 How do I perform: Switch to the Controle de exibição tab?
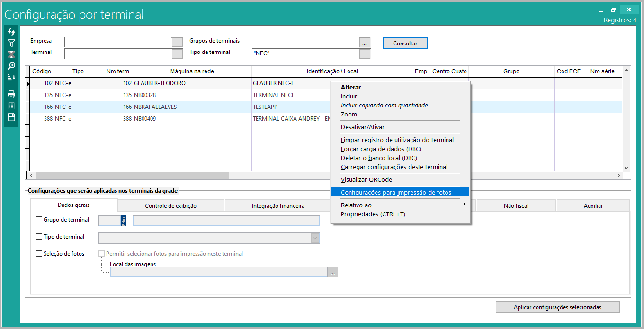point(170,206)
